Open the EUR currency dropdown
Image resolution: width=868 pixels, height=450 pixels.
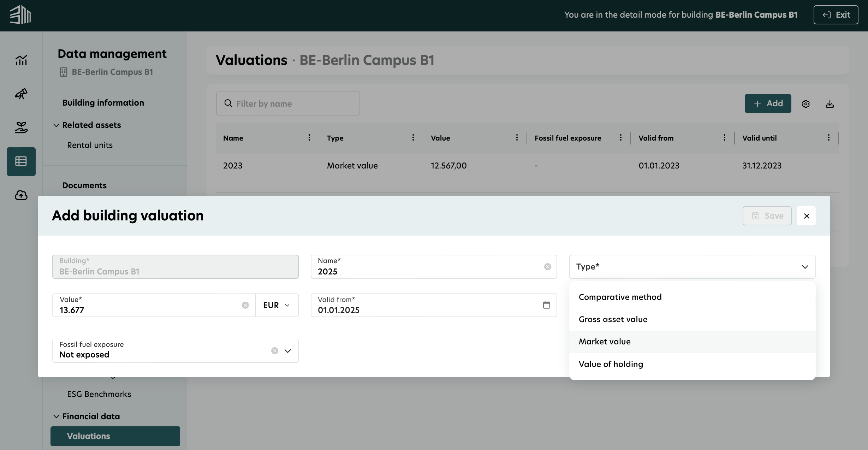(x=277, y=305)
